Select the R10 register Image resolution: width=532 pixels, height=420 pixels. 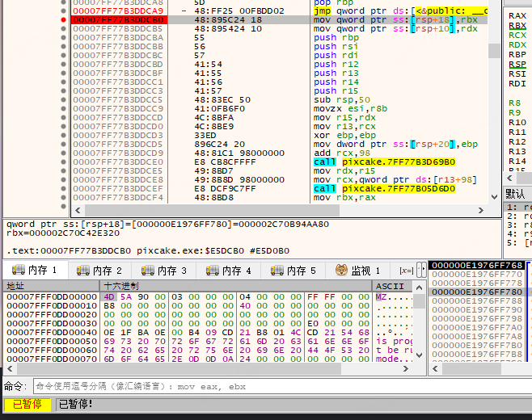pyautogui.click(x=517, y=123)
